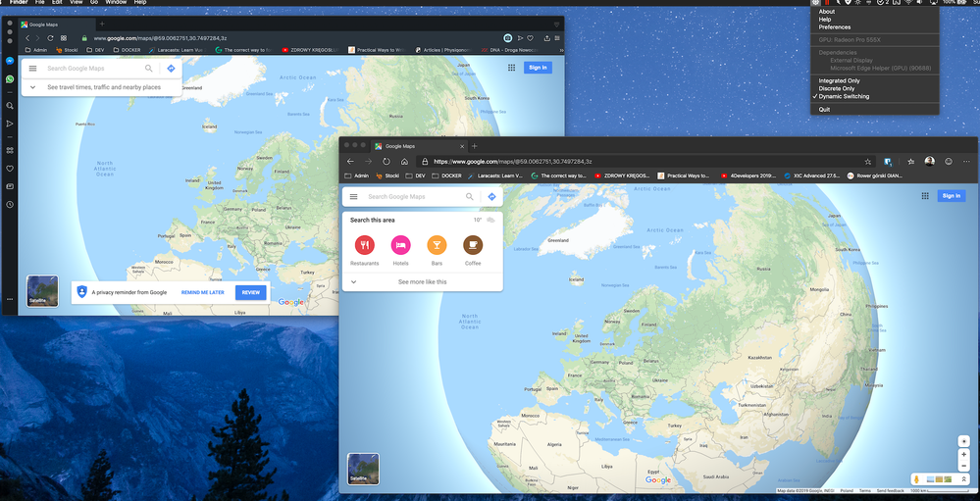Open DEV bookmarks folder in Opera
This screenshot has height=501, width=980.
(x=95, y=50)
